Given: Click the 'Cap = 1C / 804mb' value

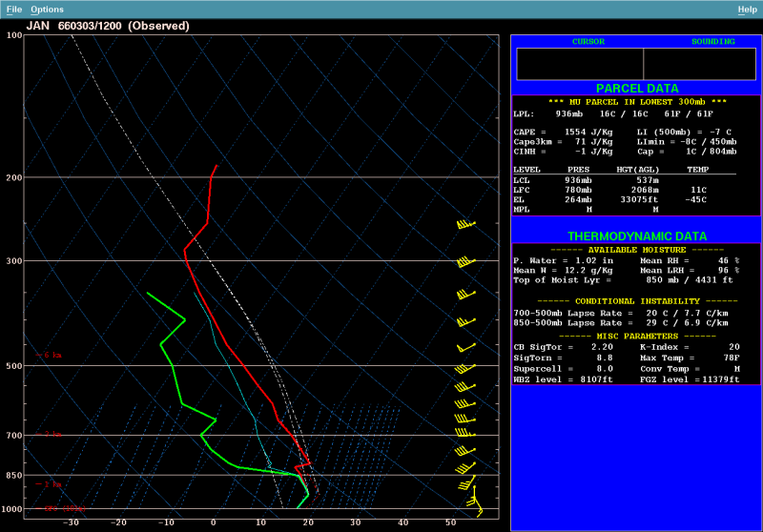Looking at the screenshot, I should [687, 152].
